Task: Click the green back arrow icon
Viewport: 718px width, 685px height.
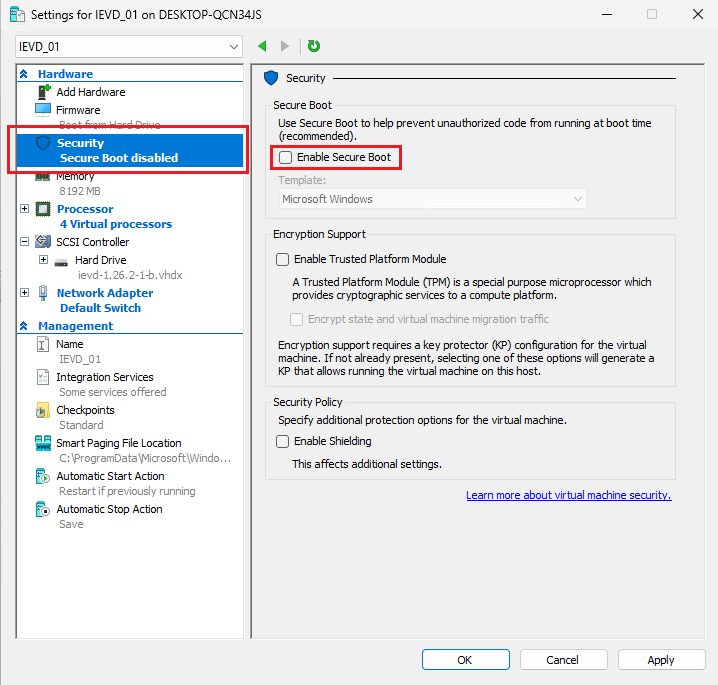Action: pyautogui.click(x=262, y=46)
